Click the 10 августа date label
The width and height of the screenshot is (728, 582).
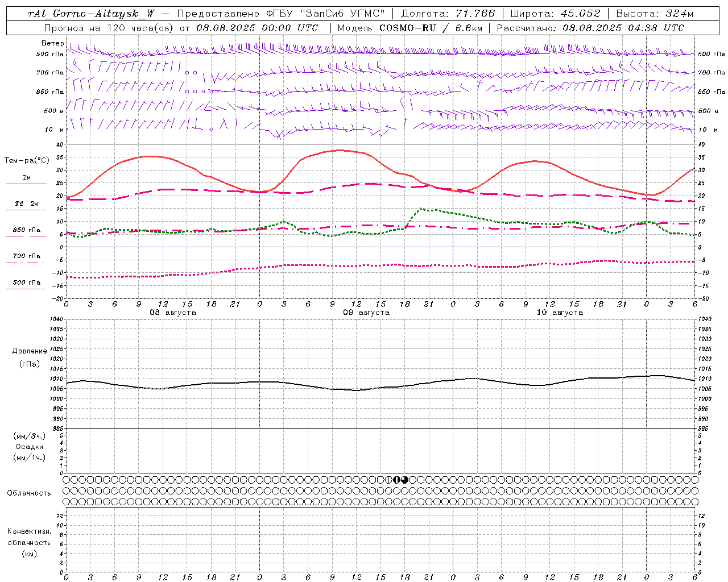[x=560, y=313]
